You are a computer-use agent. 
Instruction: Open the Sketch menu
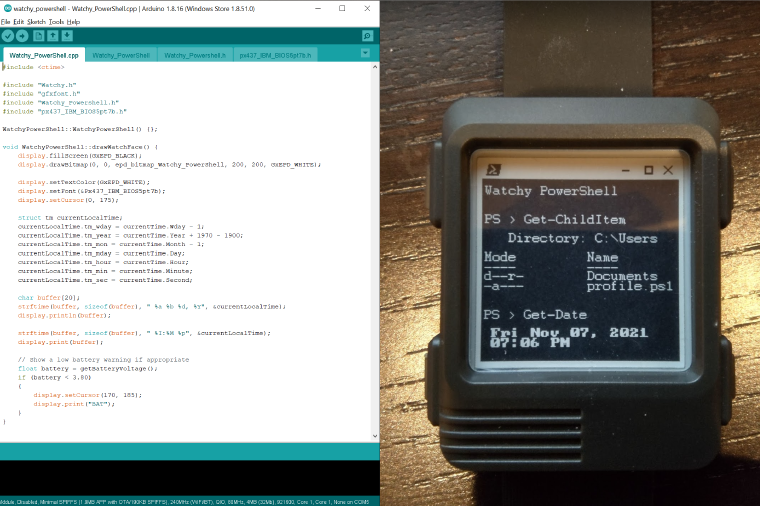click(x=36, y=22)
